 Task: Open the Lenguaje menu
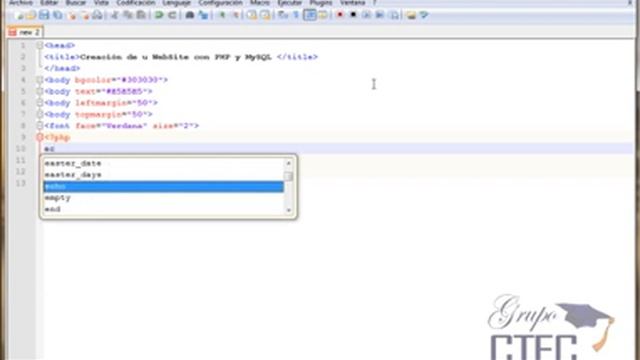176,2
